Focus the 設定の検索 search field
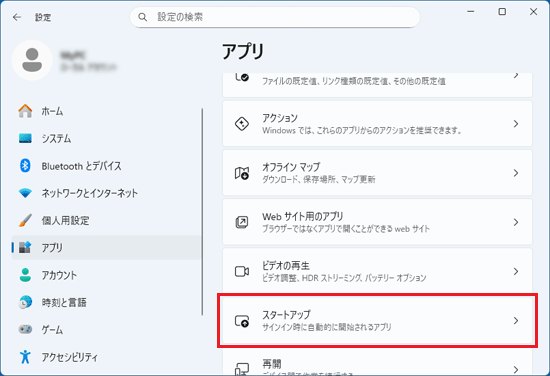Screen dimensions: 550x376 [x=275, y=17]
